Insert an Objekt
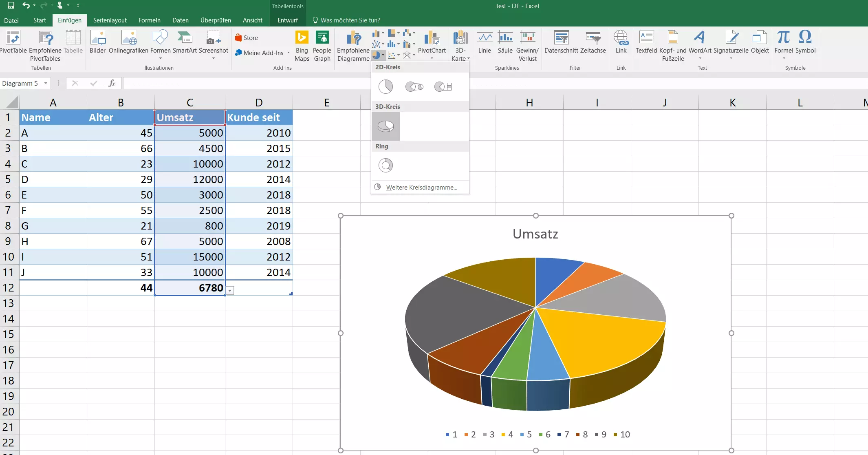This screenshot has height=455, width=868. coord(760,42)
